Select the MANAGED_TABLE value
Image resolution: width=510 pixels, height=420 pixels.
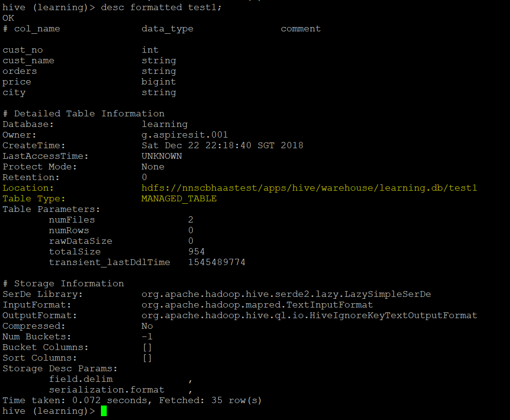(x=179, y=198)
